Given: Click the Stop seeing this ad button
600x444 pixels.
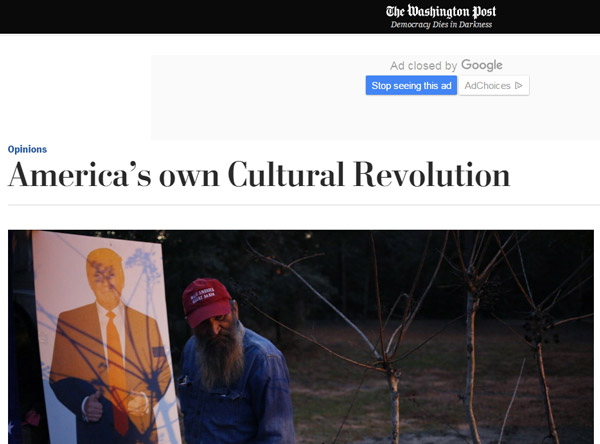Looking at the screenshot, I should point(411,85).
